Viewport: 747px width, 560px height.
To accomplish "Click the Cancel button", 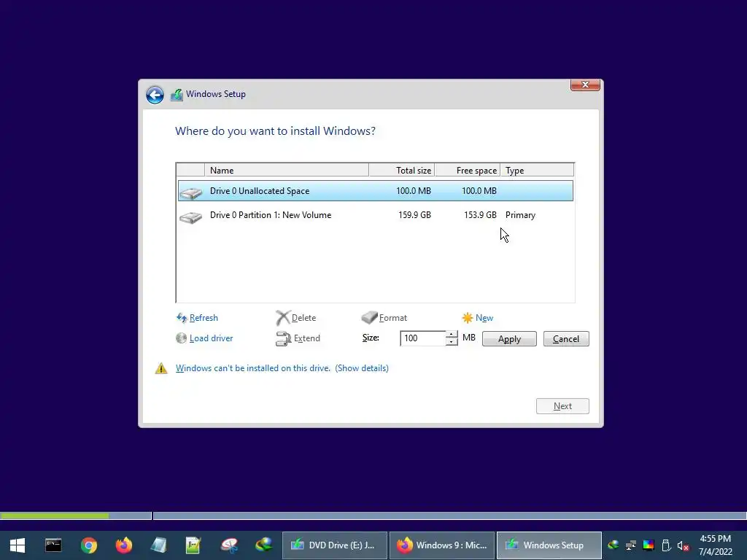I will (x=566, y=339).
